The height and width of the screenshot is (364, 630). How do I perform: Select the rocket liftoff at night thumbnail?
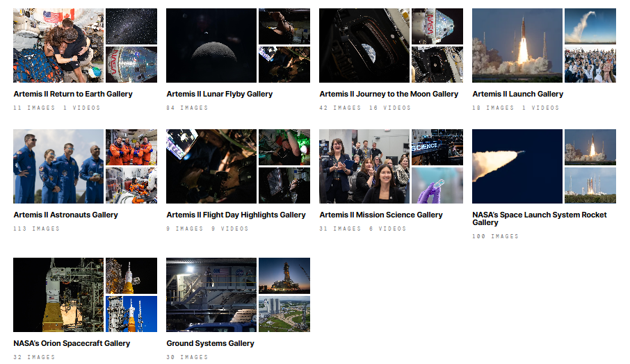point(517,46)
